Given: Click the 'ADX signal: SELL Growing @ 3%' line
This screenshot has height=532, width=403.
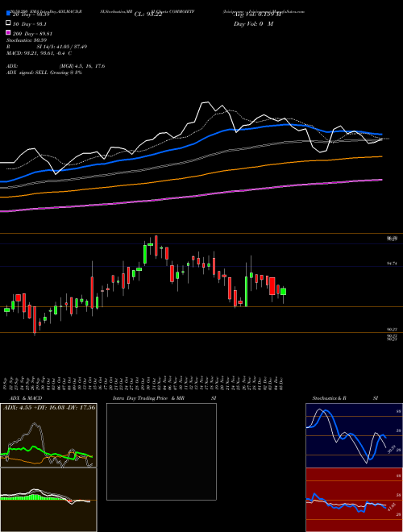Looking at the screenshot, I should click(44, 73).
